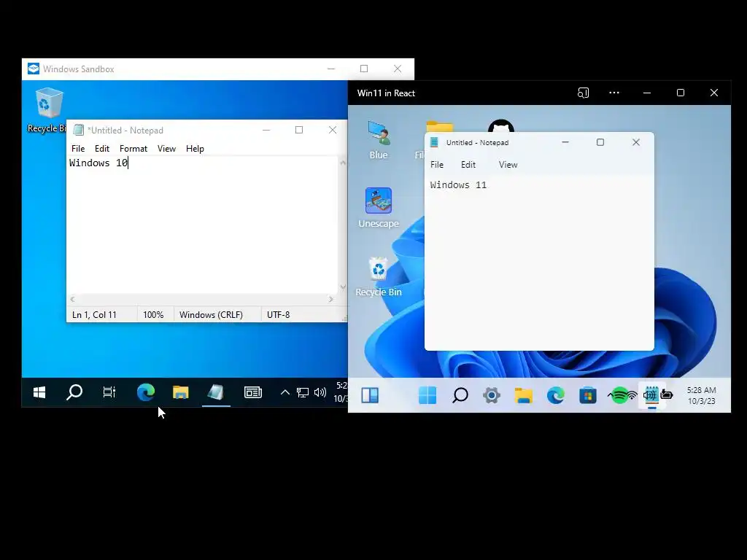747x560 pixels.
Task: Click the speaker volume icon in the Sandbox tray
Action: point(320,392)
